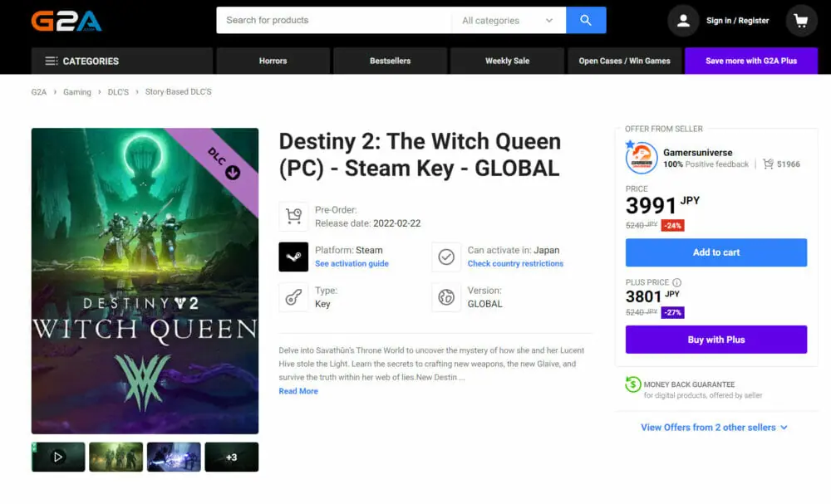Screen dimensions: 831x504
Task: Play the video thumbnail
Action: pyautogui.click(x=58, y=457)
